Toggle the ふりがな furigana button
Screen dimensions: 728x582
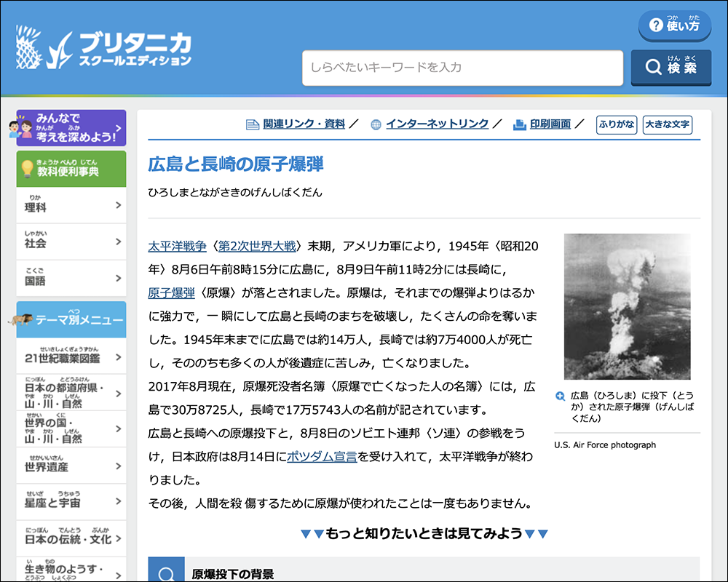pos(616,124)
